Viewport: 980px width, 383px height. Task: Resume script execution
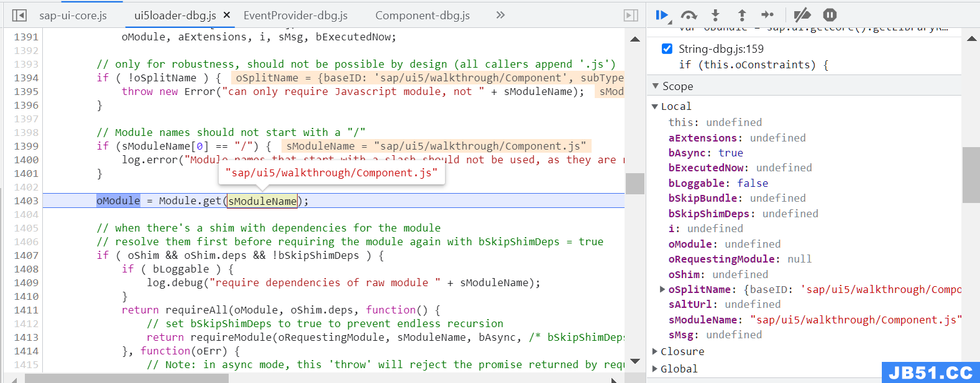coord(662,15)
